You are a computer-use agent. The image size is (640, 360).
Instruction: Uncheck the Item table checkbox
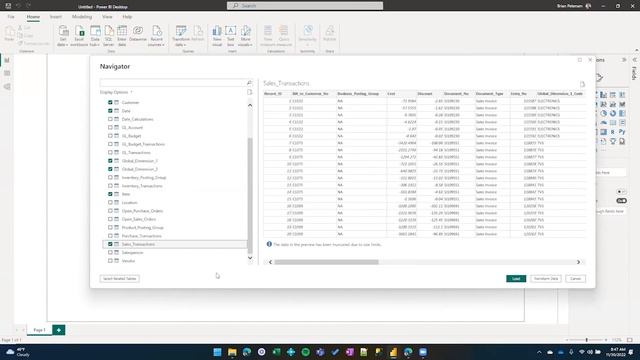pyautogui.click(x=110, y=194)
